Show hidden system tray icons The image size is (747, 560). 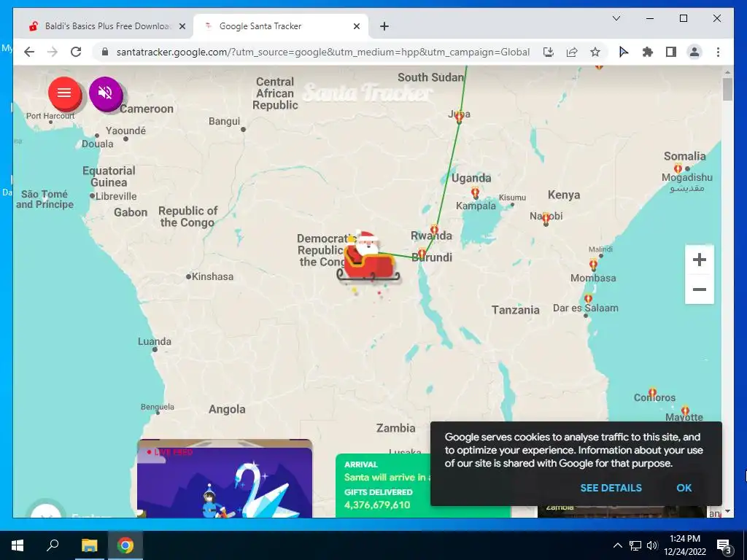coord(617,545)
